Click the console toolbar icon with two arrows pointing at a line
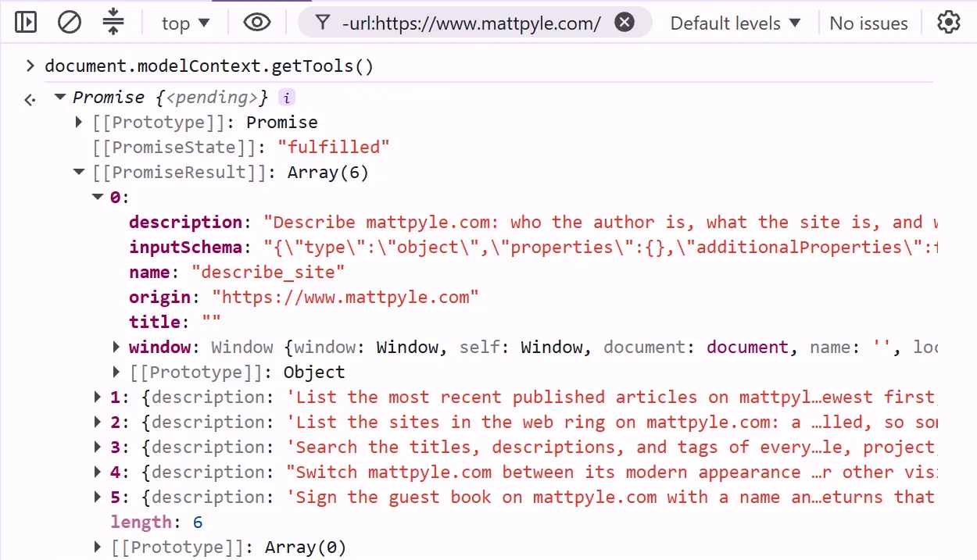 point(113,22)
